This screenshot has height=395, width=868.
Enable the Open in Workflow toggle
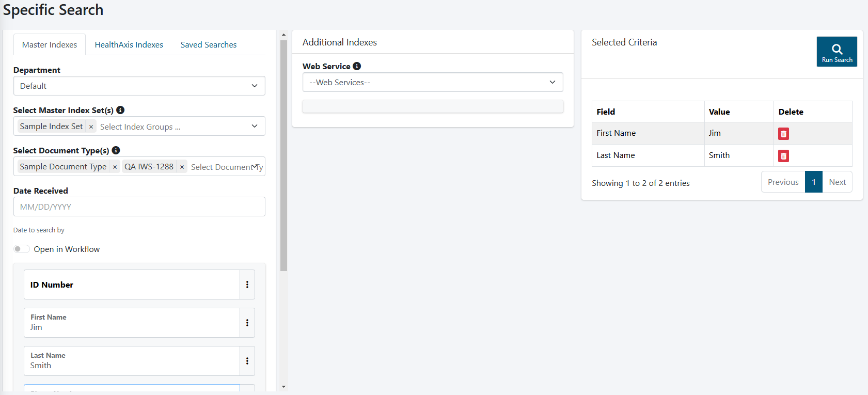pos(21,249)
